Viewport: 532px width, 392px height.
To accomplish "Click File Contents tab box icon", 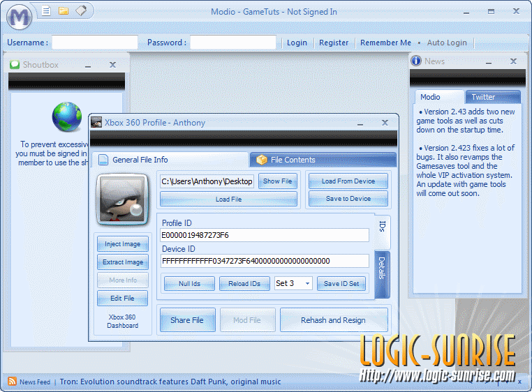I will tap(261, 159).
